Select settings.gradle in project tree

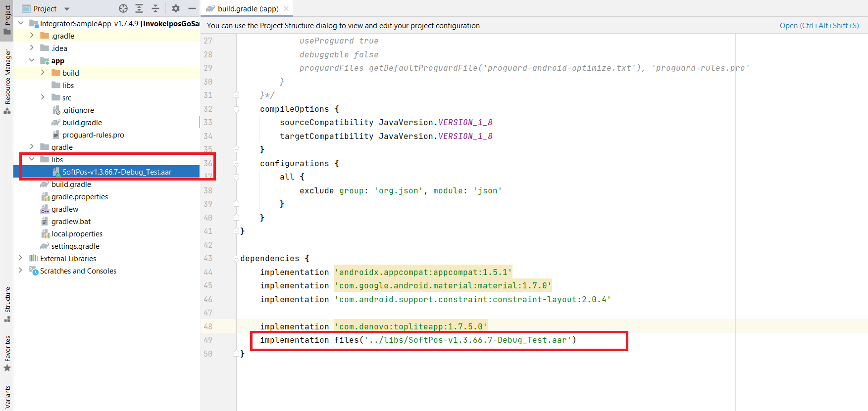(75, 246)
